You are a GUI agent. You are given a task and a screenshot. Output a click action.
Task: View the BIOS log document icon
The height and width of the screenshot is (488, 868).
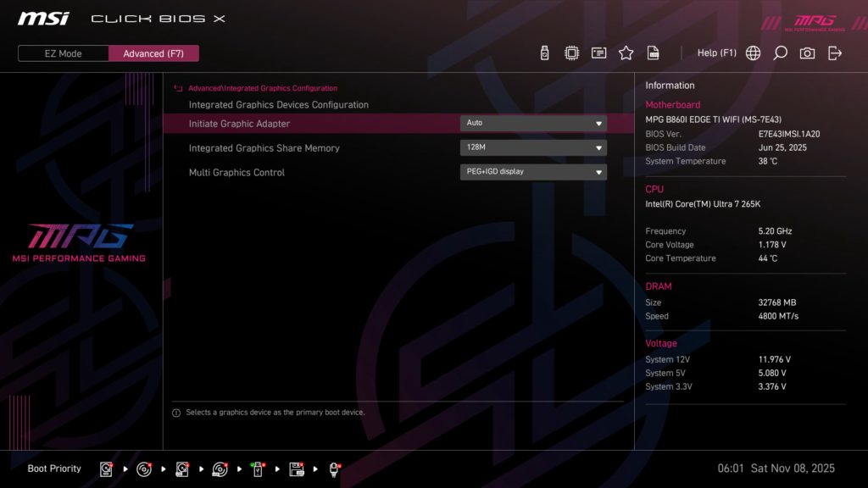point(653,52)
